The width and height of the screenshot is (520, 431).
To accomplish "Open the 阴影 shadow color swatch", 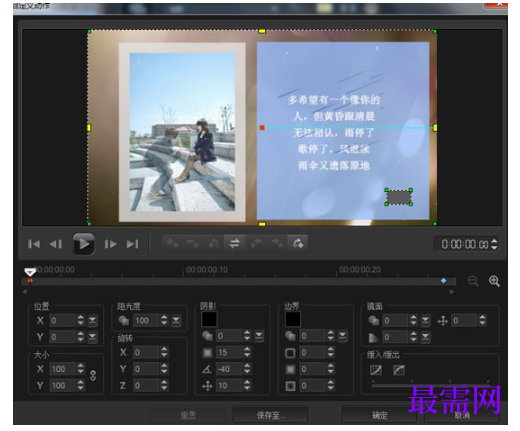I will 209,319.
